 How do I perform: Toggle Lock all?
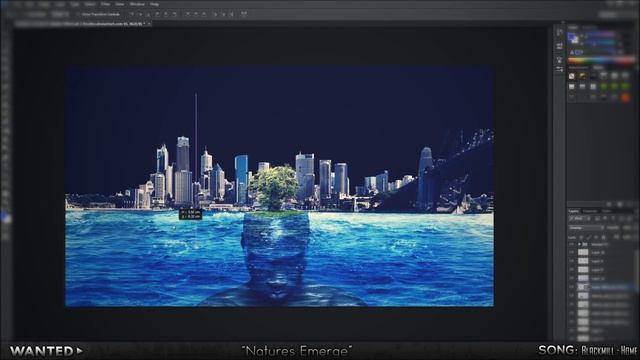pyautogui.click(x=603, y=237)
